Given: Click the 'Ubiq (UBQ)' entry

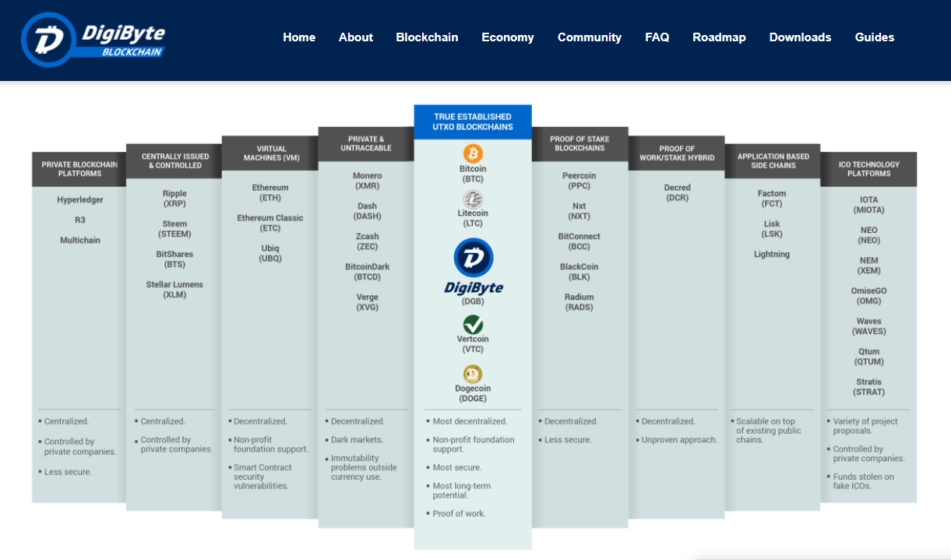Looking at the screenshot, I should [270, 254].
